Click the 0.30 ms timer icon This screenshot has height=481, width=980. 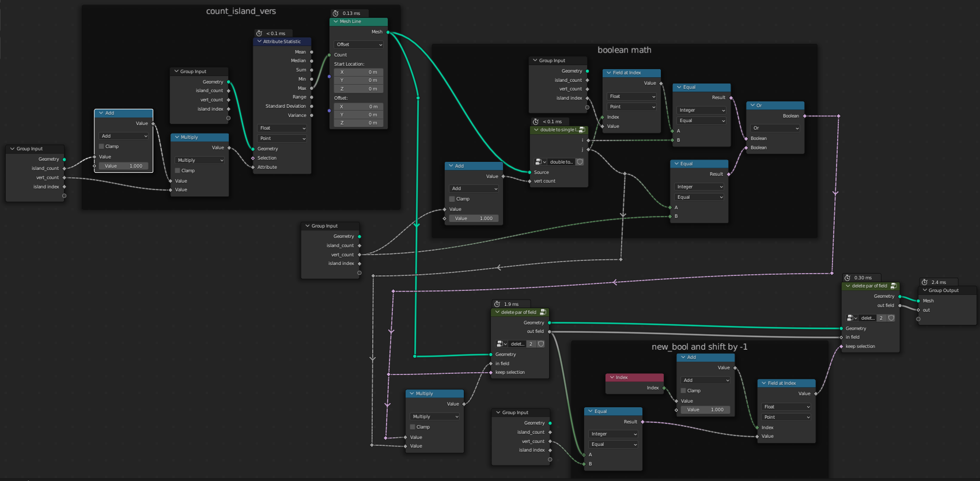(x=847, y=278)
